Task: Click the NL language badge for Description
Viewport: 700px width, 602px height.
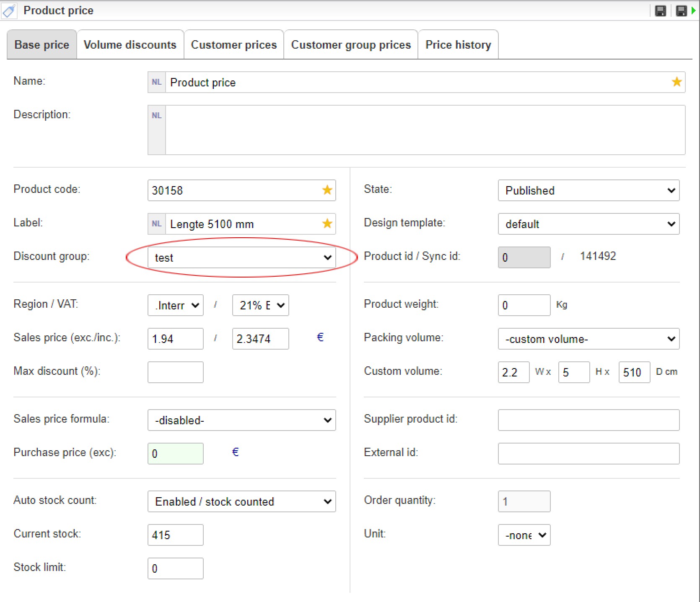Action: point(157,116)
